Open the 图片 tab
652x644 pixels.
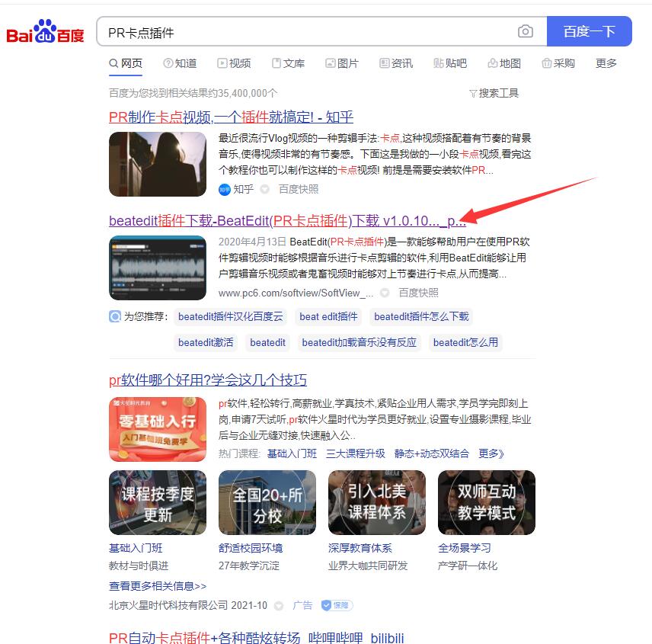coord(342,63)
